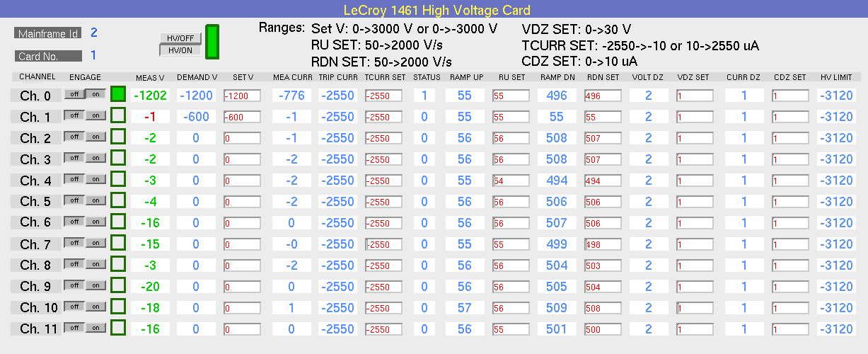Click Ch. 2 SET V input field
This screenshot has height=354, width=868.
coord(242,138)
